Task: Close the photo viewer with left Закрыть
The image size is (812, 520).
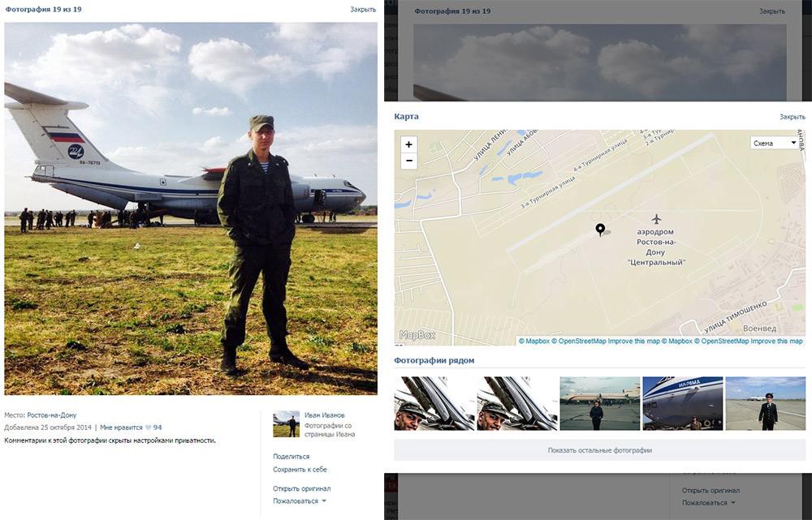Action: (363, 9)
